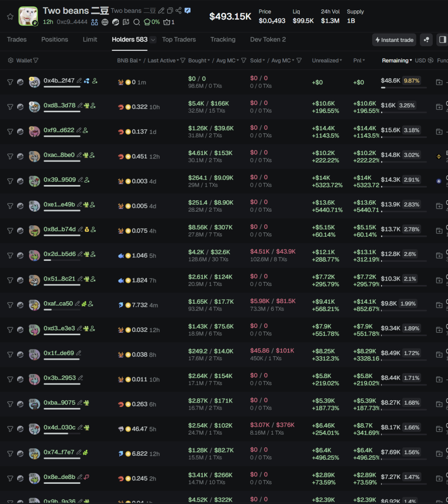448x504 pixels.
Task: Toggle the side panel layout button
Action: click(442, 40)
